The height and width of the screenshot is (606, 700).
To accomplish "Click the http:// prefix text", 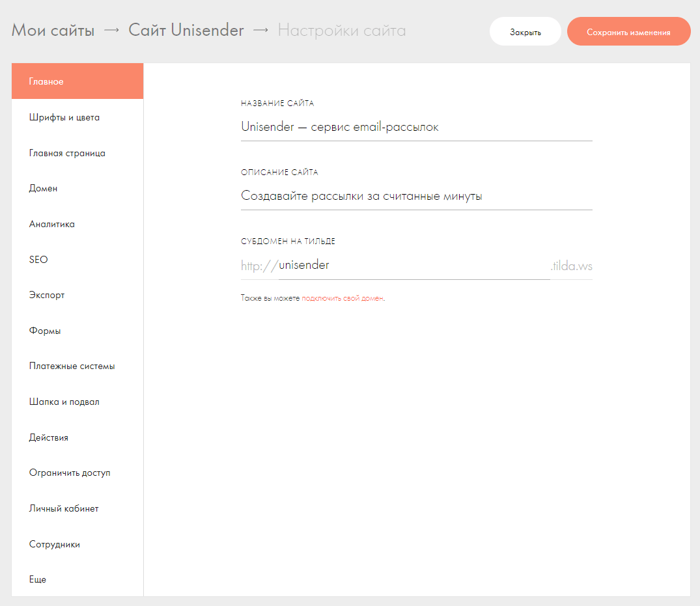I will [x=259, y=266].
